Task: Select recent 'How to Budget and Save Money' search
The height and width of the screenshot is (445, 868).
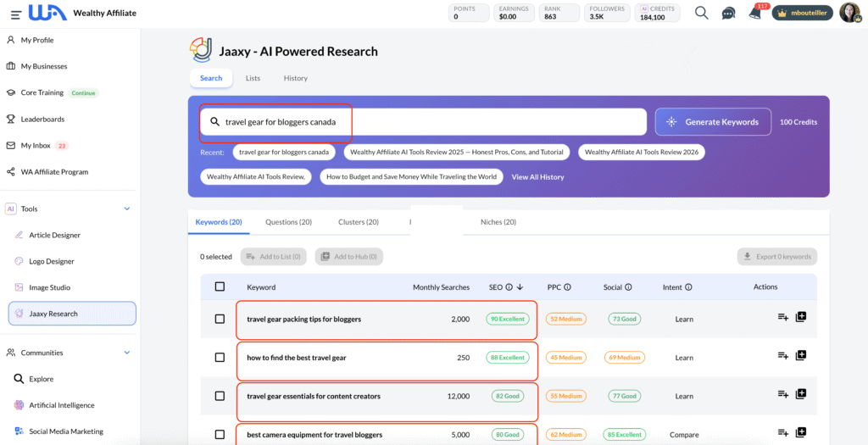Action: pyautogui.click(x=411, y=177)
